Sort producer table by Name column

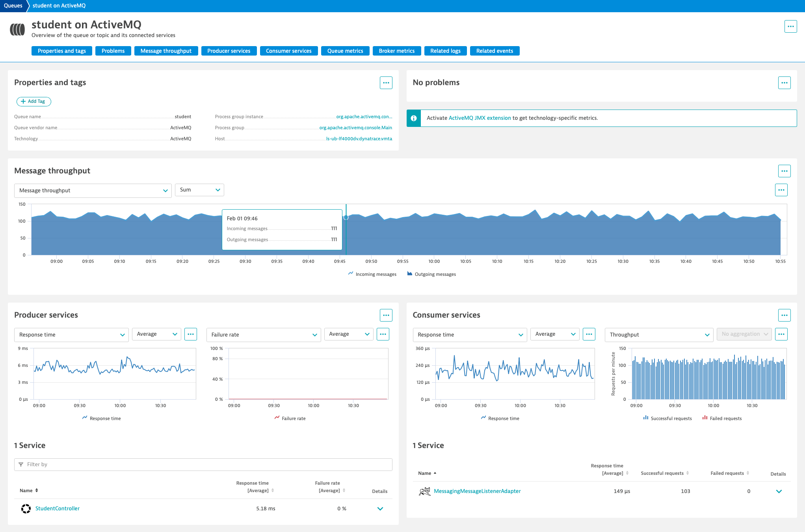pos(29,491)
